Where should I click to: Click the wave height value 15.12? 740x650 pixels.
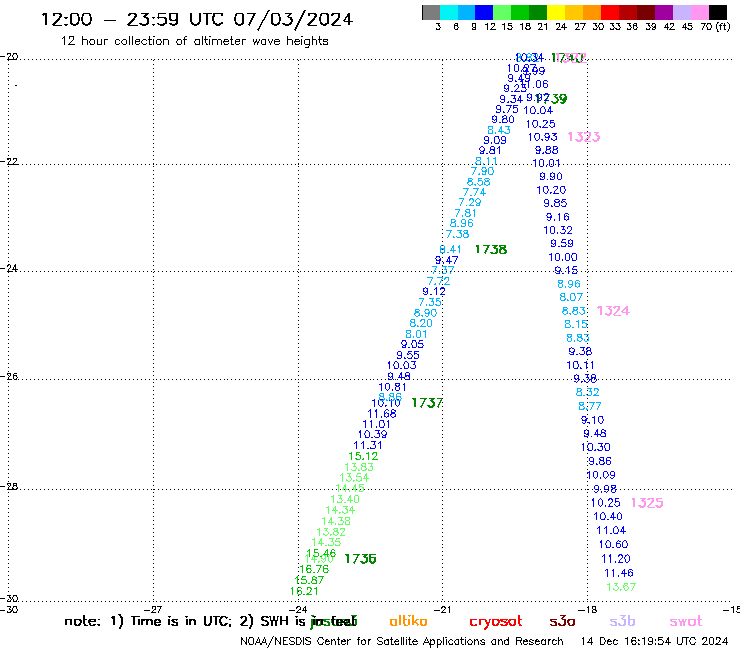pyautogui.click(x=363, y=456)
